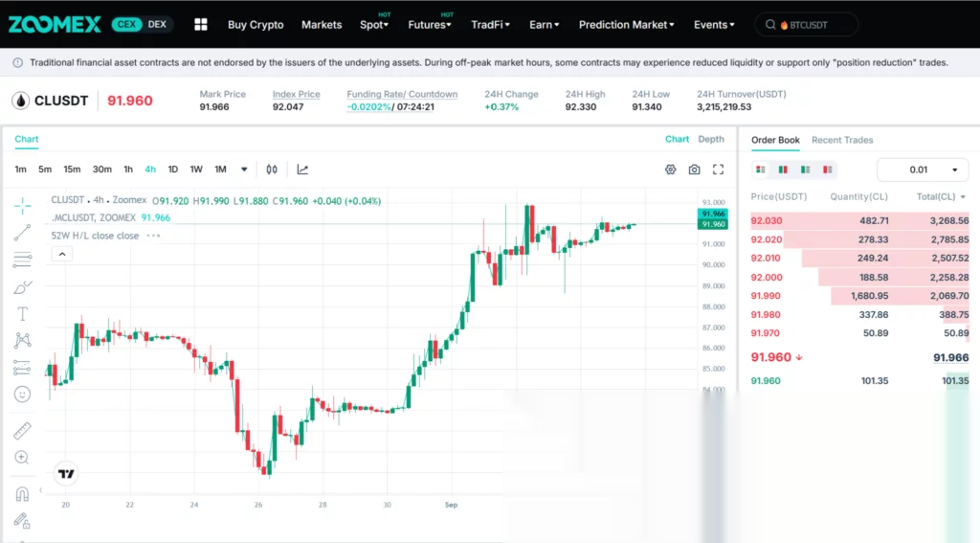Screen dimensions: 980x543
Task: Expand the Events menu
Action: pyautogui.click(x=714, y=24)
